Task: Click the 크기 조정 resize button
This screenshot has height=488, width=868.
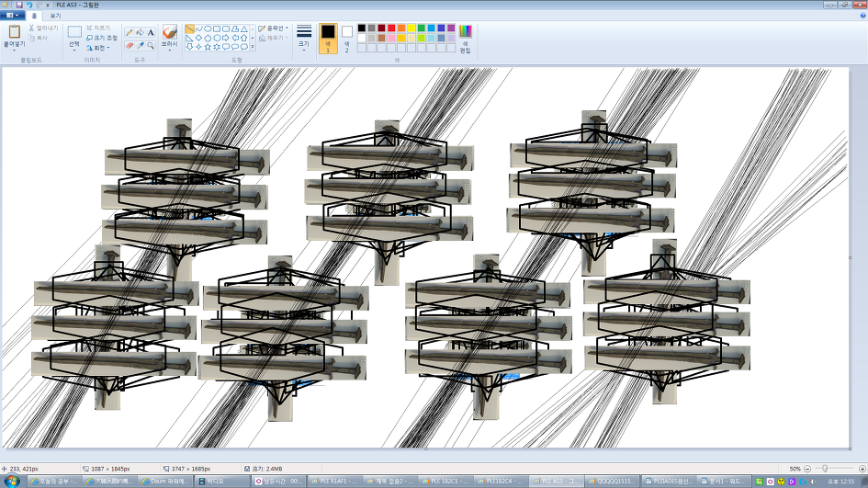Action: click(101, 38)
